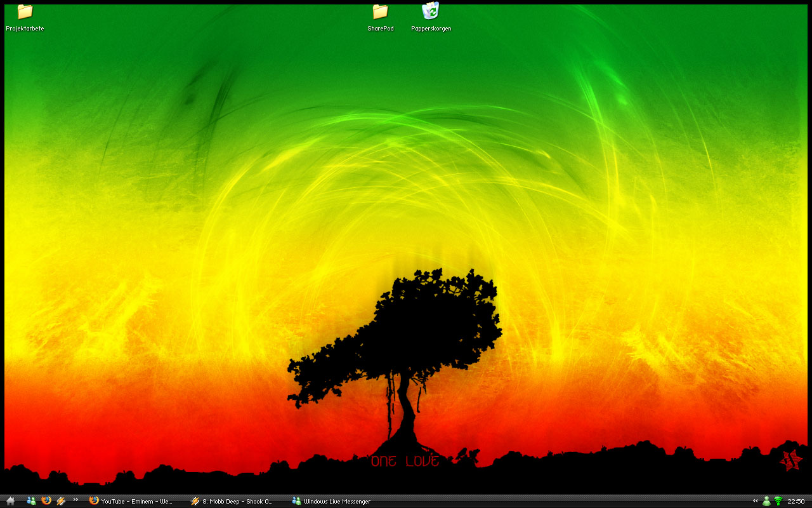The width and height of the screenshot is (812, 508).
Task: Select the Projektarbete folder on the desktop
Action: point(25,17)
